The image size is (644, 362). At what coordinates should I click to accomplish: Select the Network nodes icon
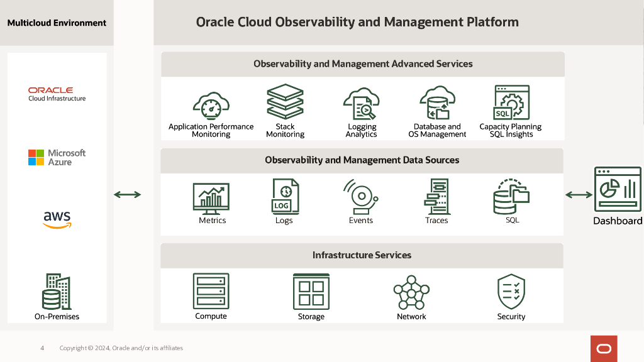point(411,293)
